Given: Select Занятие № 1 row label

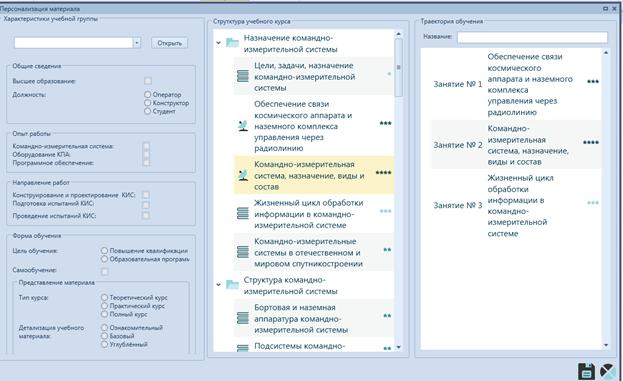Looking at the screenshot, I should (x=458, y=84).
